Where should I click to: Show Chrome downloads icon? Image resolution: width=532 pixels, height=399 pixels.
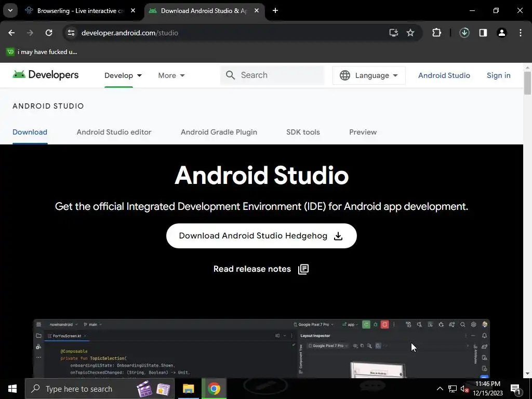(x=464, y=33)
